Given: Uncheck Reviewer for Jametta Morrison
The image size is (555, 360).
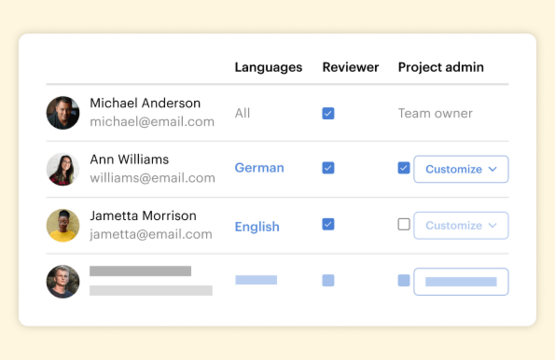Looking at the screenshot, I should click(328, 224).
